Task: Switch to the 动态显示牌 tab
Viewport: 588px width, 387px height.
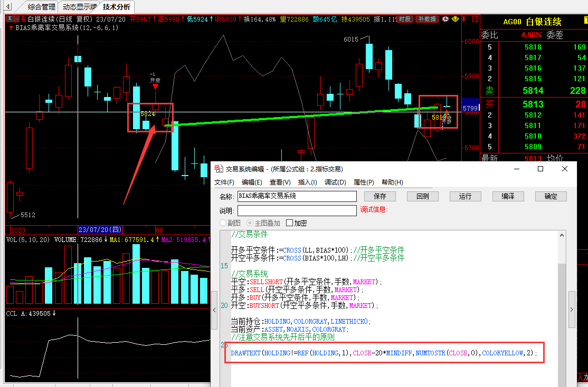Action: (x=80, y=7)
